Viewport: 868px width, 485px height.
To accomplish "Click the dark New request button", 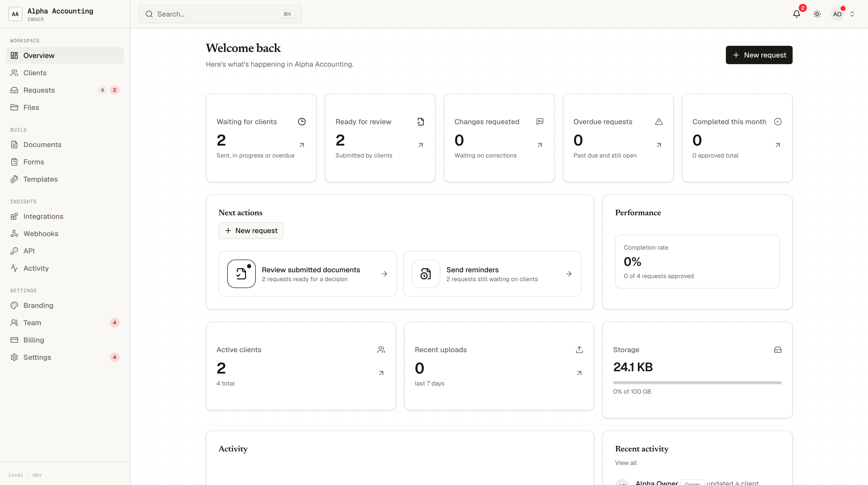I will [x=759, y=55].
